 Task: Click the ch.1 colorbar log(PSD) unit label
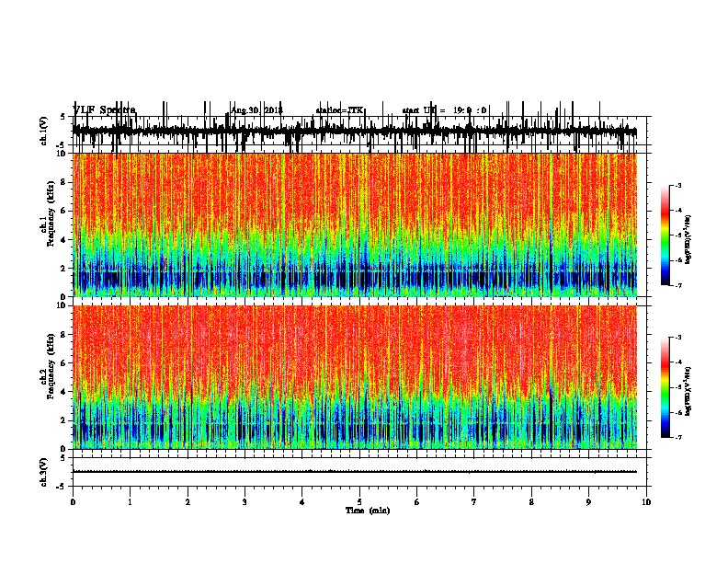tap(688, 239)
